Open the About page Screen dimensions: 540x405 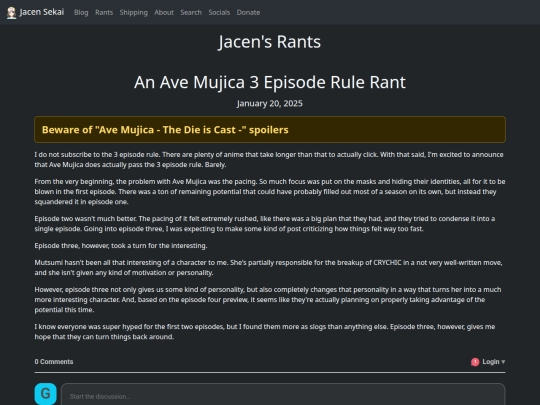pos(164,12)
